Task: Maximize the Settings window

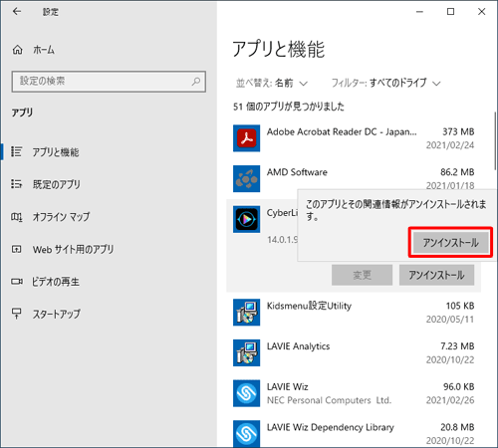Action: tap(450, 12)
